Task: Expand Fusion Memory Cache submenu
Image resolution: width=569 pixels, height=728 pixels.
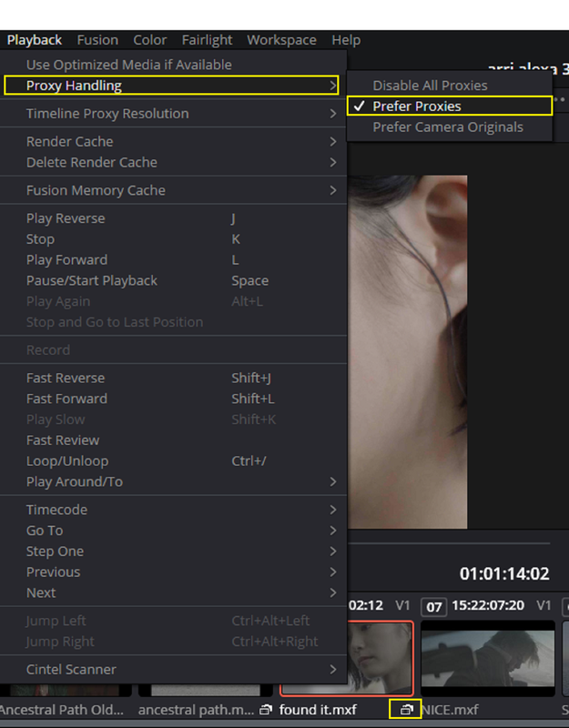Action: point(173,190)
